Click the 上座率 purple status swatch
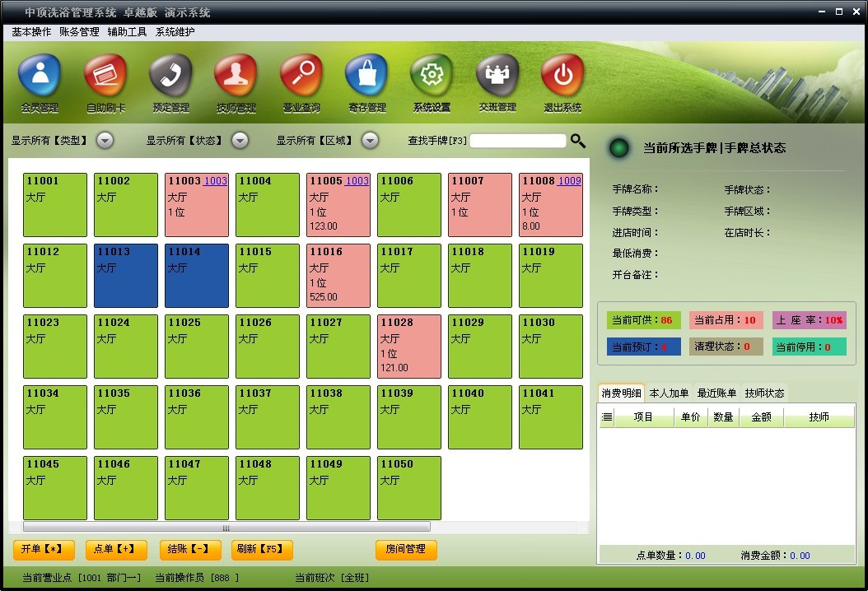Viewport: 868px width, 591px height. click(810, 320)
